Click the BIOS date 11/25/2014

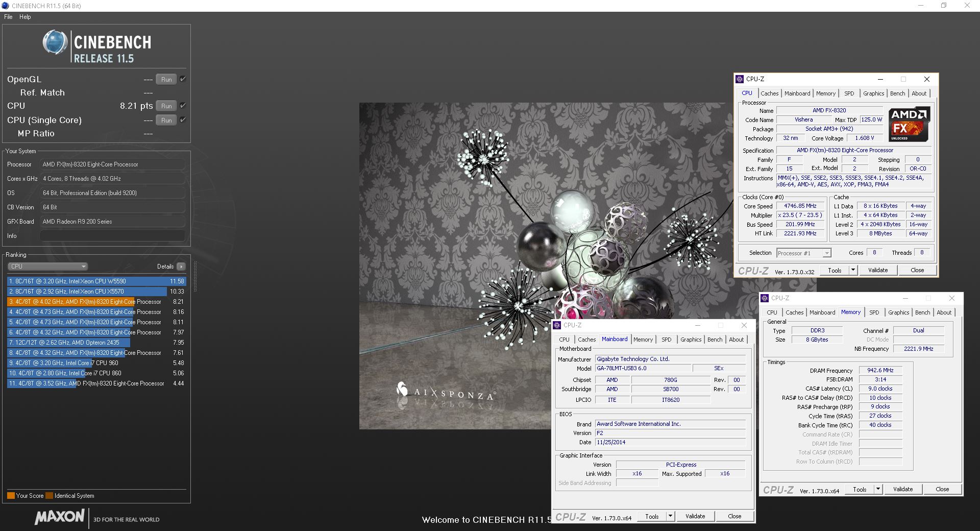[x=670, y=442]
